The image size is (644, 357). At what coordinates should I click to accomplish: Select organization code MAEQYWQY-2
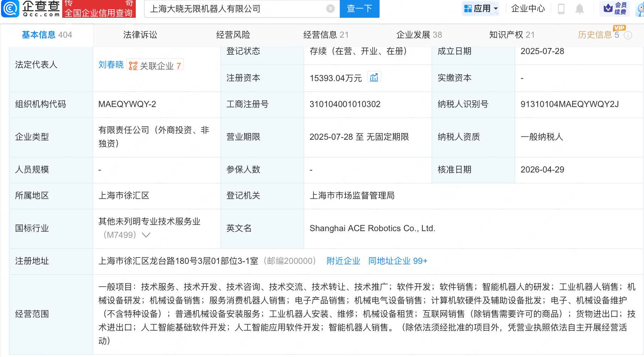coord(127,104)
